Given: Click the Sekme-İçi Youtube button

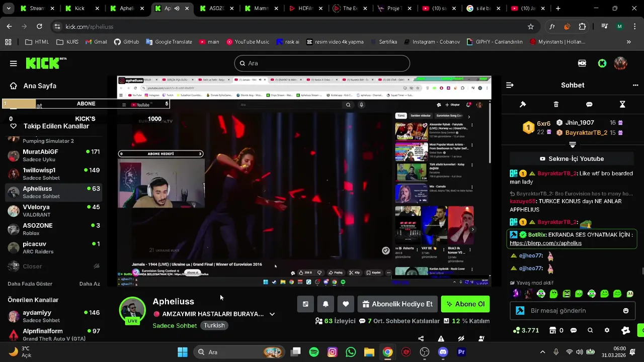Looking at the screenshot, I should (572, 159).
